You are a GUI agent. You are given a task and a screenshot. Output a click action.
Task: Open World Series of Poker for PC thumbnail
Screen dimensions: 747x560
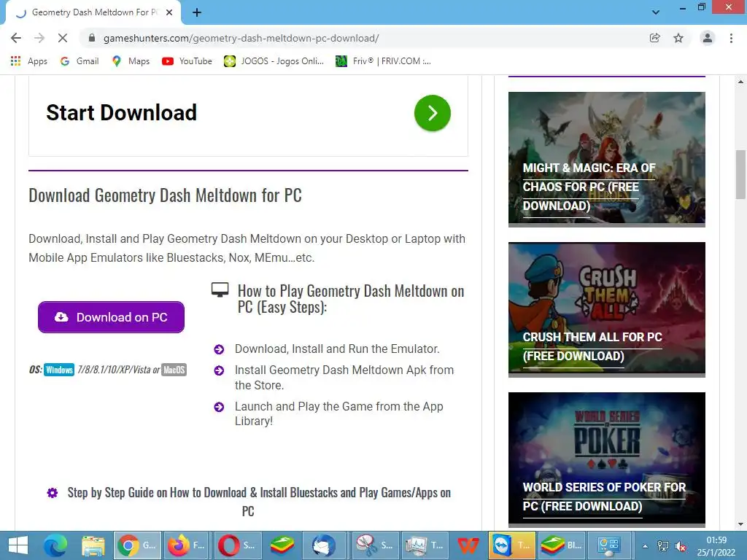click(606, 459)
